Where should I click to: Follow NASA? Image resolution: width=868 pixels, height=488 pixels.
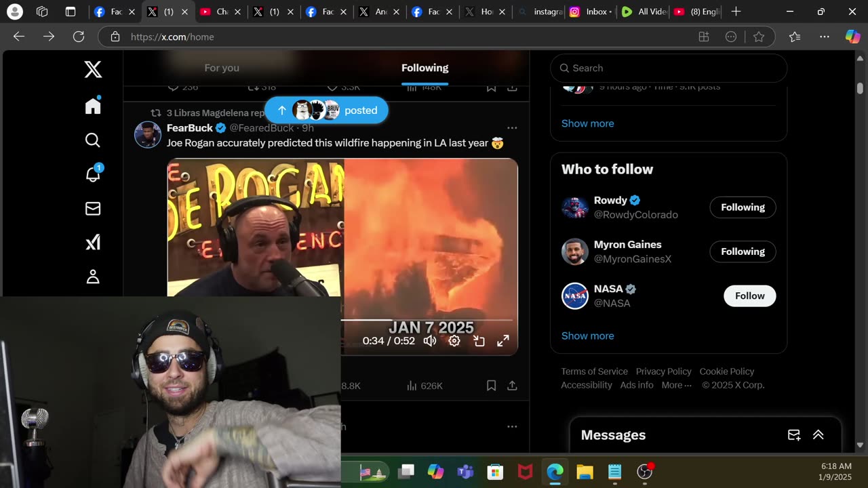[x=749, y=296]
